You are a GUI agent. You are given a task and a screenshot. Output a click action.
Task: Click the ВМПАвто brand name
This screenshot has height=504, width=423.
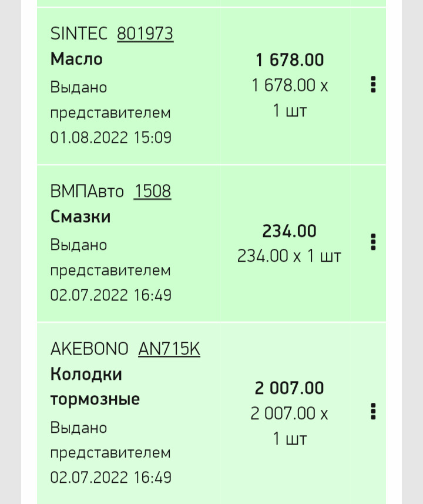[88, 191]
